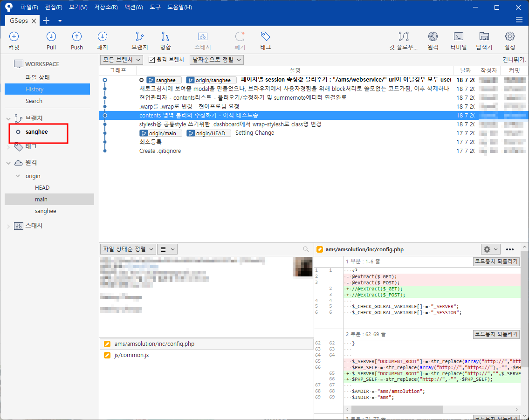The height and width of the screenshot is (420, 529).
Task: Open the 깃 플로우 toolbar tool
Action: pos(404,41)
